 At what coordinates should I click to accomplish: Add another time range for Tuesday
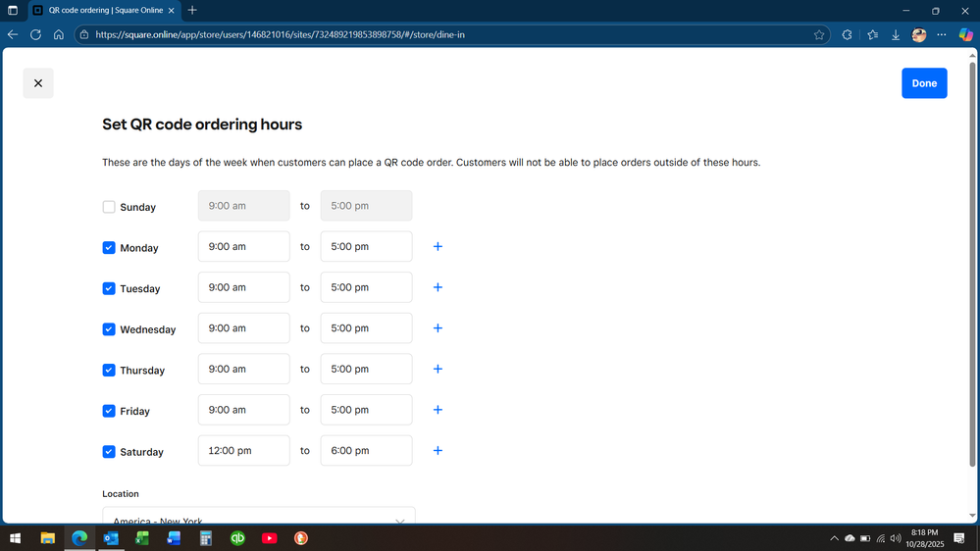coord(438,287)
